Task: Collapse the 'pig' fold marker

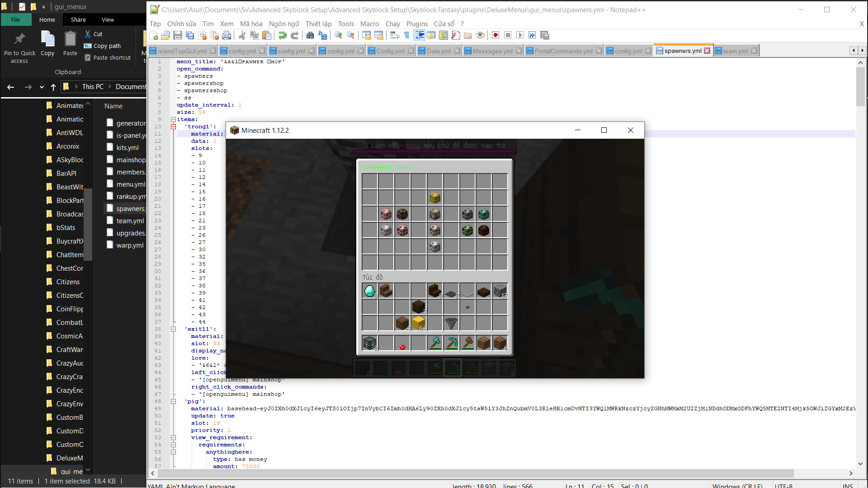Action: [x=173, y=402]
